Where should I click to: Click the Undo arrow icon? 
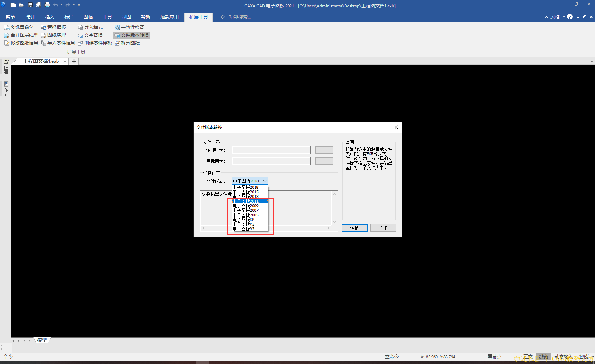tap(56, 5)
